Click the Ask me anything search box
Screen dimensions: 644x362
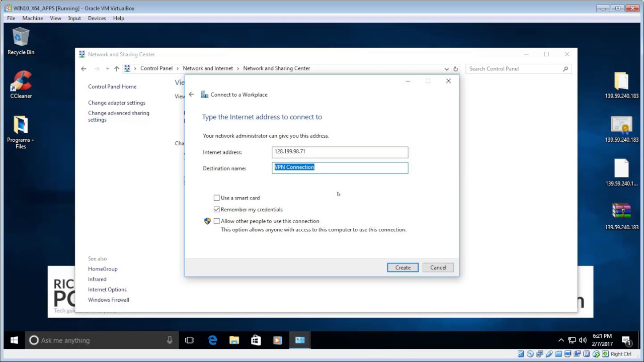(x=101, y=340)
